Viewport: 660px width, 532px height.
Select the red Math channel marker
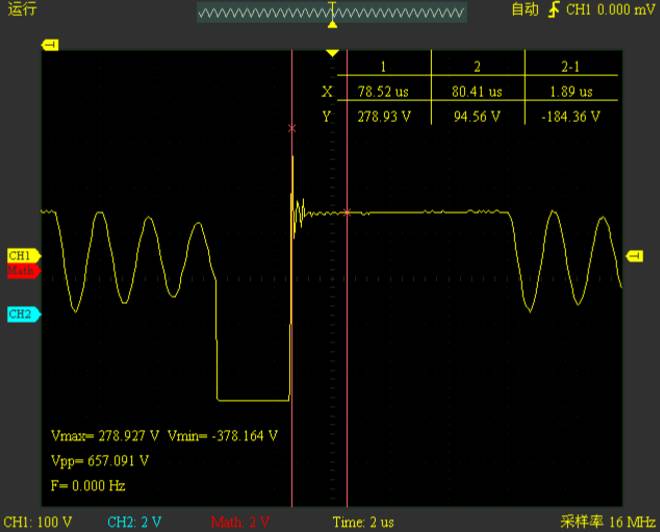click(21, 270)
